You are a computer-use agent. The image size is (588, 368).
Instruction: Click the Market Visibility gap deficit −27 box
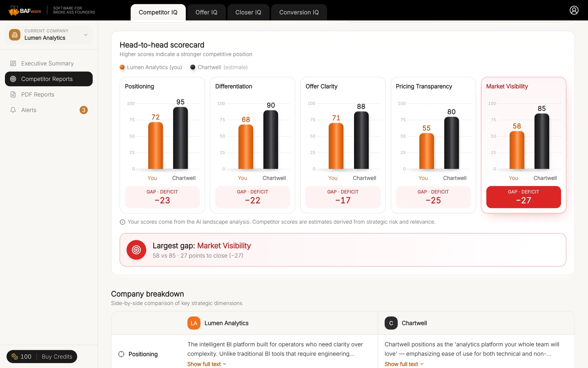[x=523, y=197]
